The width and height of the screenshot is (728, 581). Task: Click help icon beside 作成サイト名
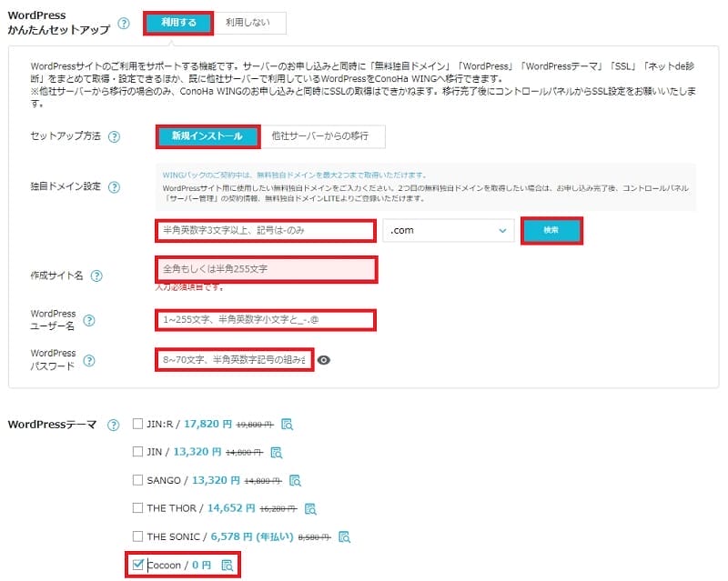coord(96,275)
